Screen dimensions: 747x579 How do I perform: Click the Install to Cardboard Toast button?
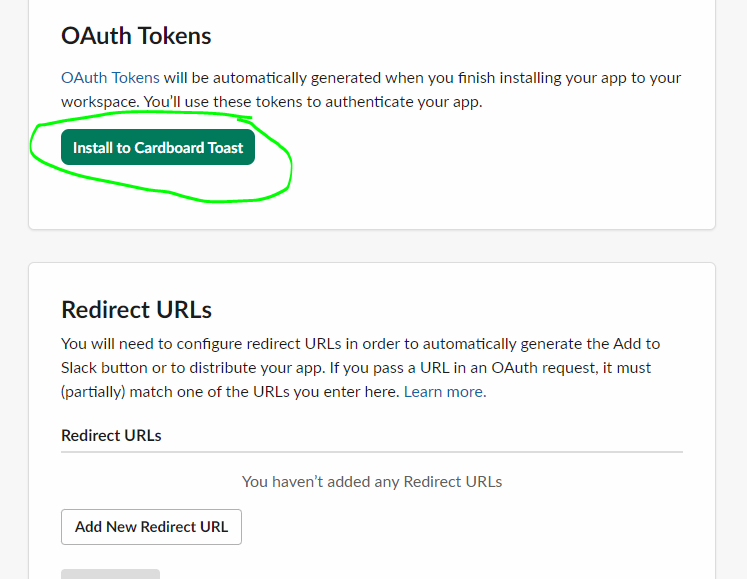click(x=158, y=148)
